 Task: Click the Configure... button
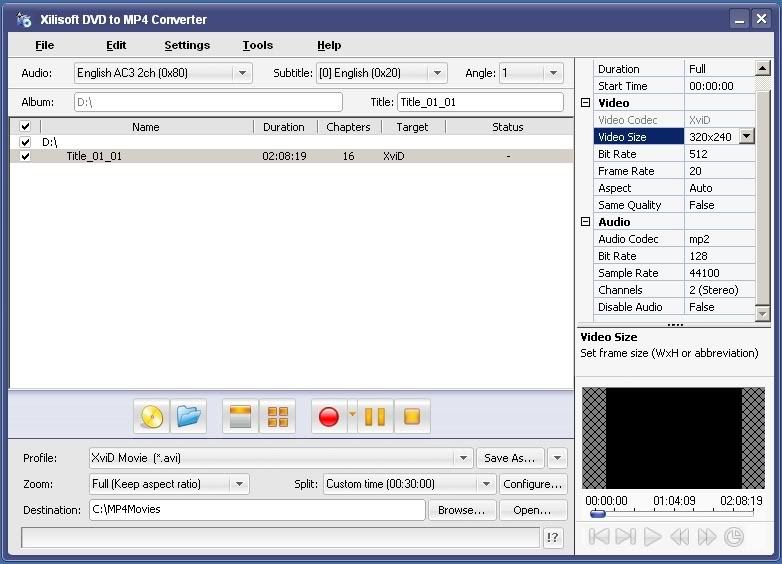tap(532, 484)
